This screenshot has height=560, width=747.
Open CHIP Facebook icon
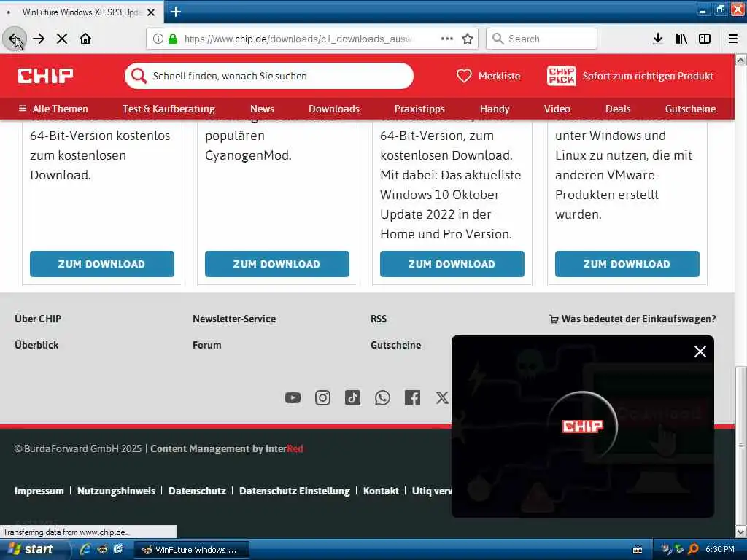[x=412, y=397]
